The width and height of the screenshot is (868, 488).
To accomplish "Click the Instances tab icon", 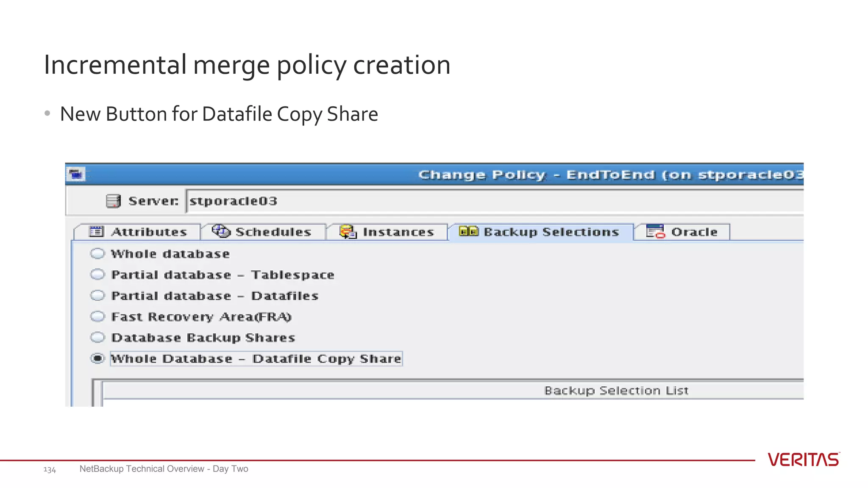I will point(348,231).
